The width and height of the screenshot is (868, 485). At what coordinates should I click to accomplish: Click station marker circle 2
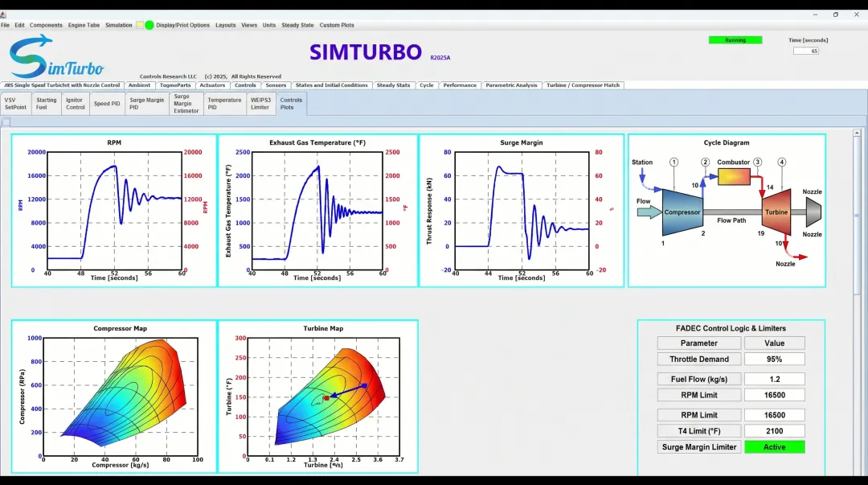pos(705,162)
